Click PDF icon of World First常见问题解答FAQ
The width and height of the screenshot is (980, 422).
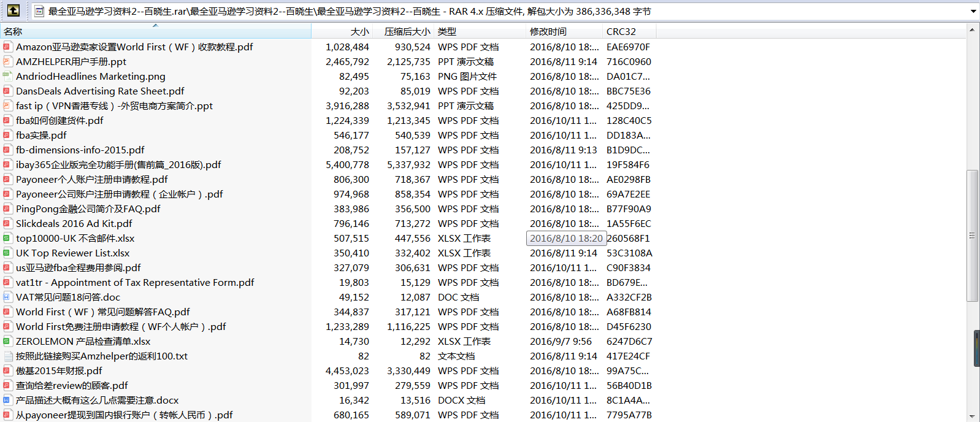pos(7,312)
